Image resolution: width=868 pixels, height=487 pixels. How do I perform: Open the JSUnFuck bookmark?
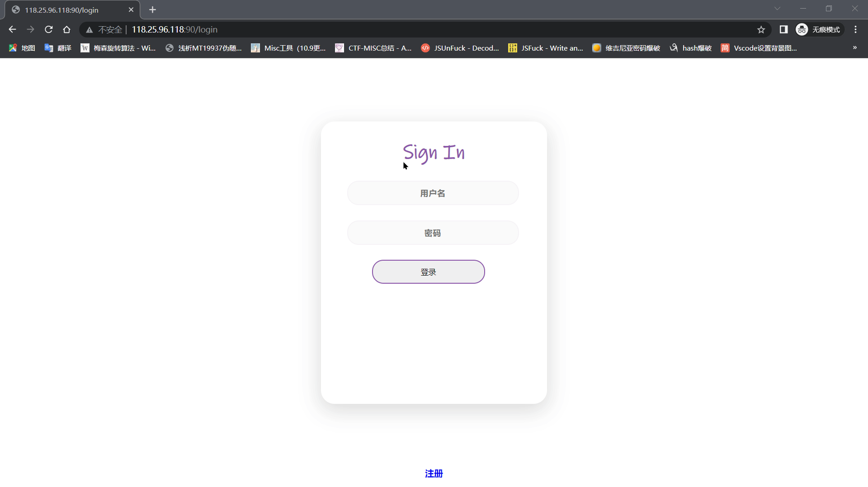(460, 48)
